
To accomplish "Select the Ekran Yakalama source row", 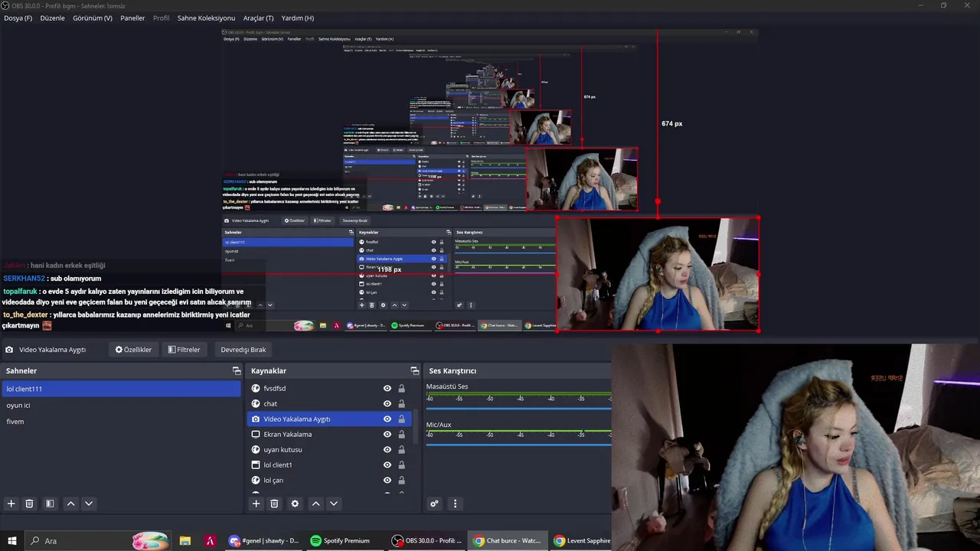I will [x=329, y=435].
